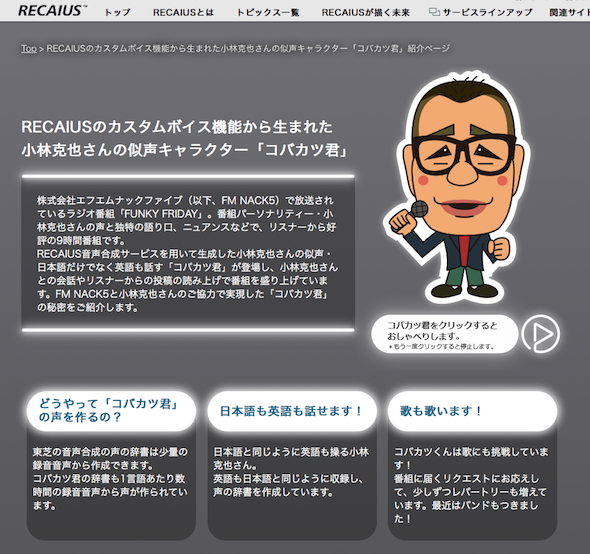Screen dimensions: 590x554
Task: Follow the Top breadcrumb link
Action: click(29, 49)
